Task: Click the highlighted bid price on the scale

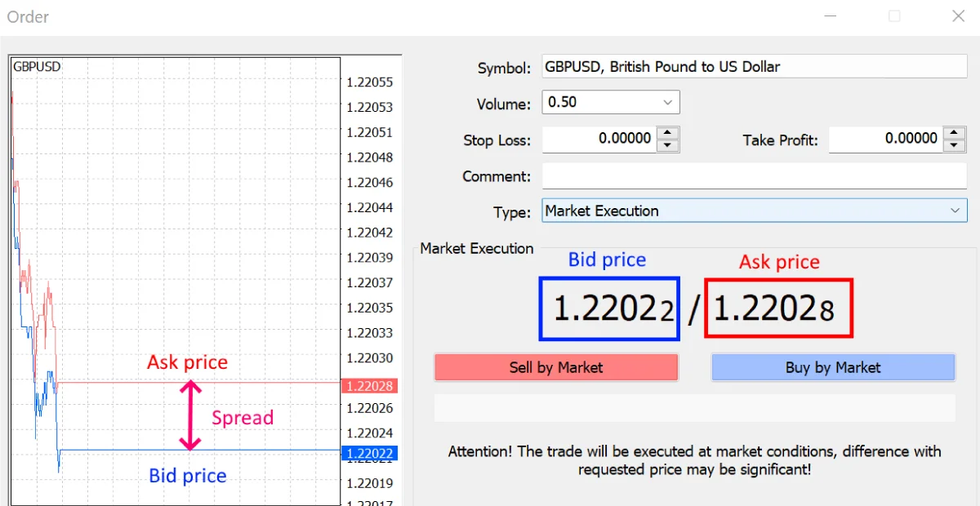Action: (369, 454)
